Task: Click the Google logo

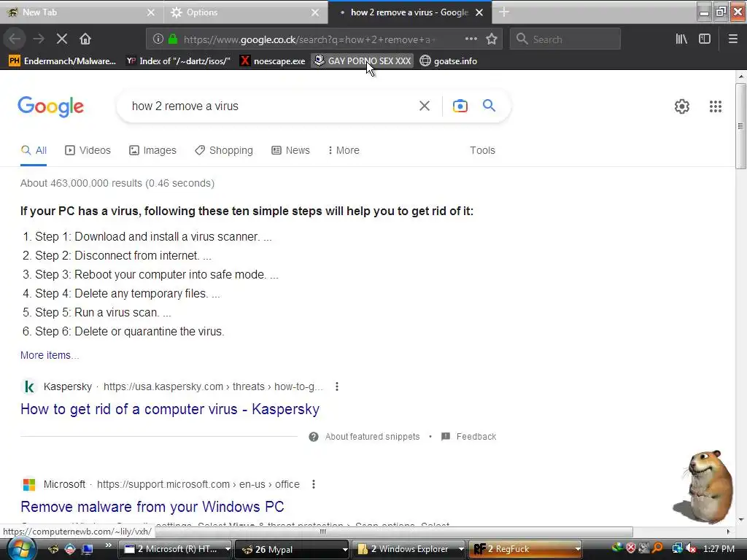Action: [x=50, y=106]
